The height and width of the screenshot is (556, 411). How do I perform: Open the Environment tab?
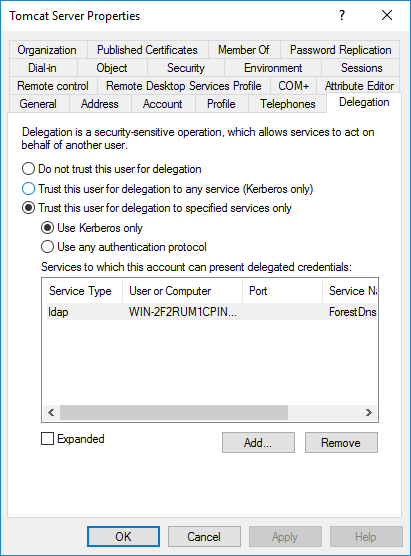273,68
